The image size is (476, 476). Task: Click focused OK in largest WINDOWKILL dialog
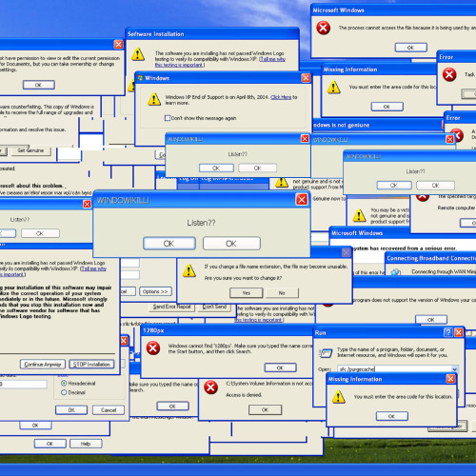tap(169, 244)
